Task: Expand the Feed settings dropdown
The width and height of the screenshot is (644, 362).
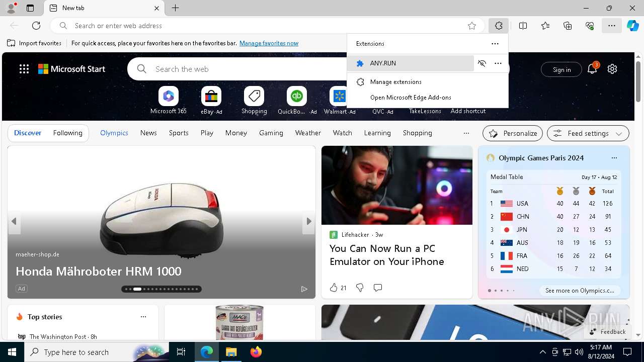Action: 588,133
